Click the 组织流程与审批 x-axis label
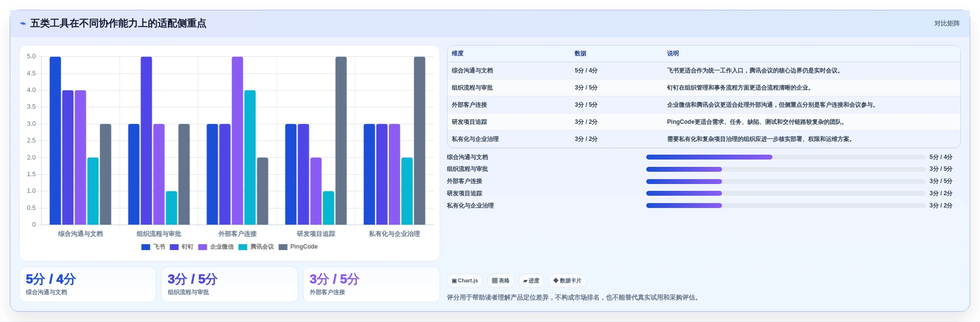The height and width of the screenshot is (322, 980). tap(159, 234)
